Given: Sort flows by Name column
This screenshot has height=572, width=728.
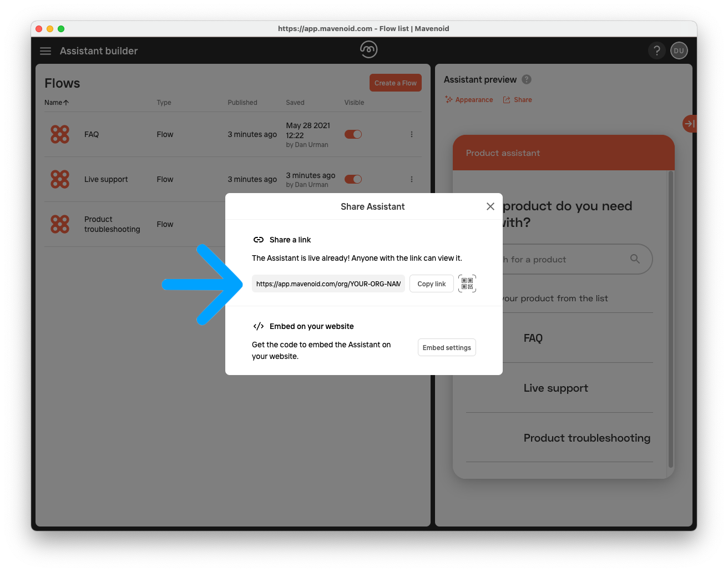Looking at the screenshot, I should coord(57,103).
